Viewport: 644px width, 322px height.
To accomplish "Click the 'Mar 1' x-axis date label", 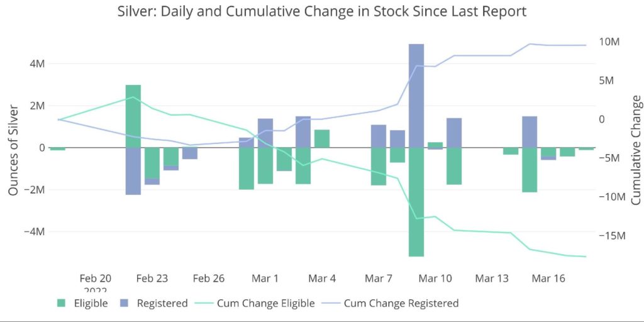I will coord(265,278).
